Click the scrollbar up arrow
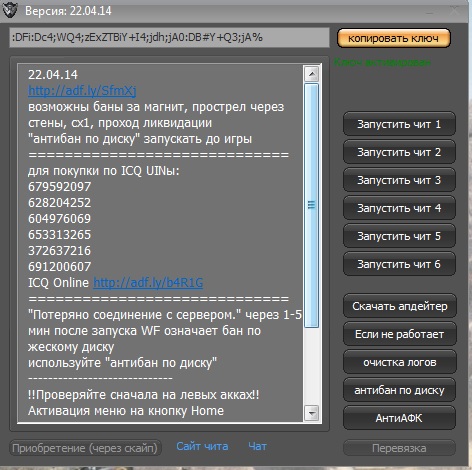The width and height of the screenshot is (472, 470). point(312,74)
